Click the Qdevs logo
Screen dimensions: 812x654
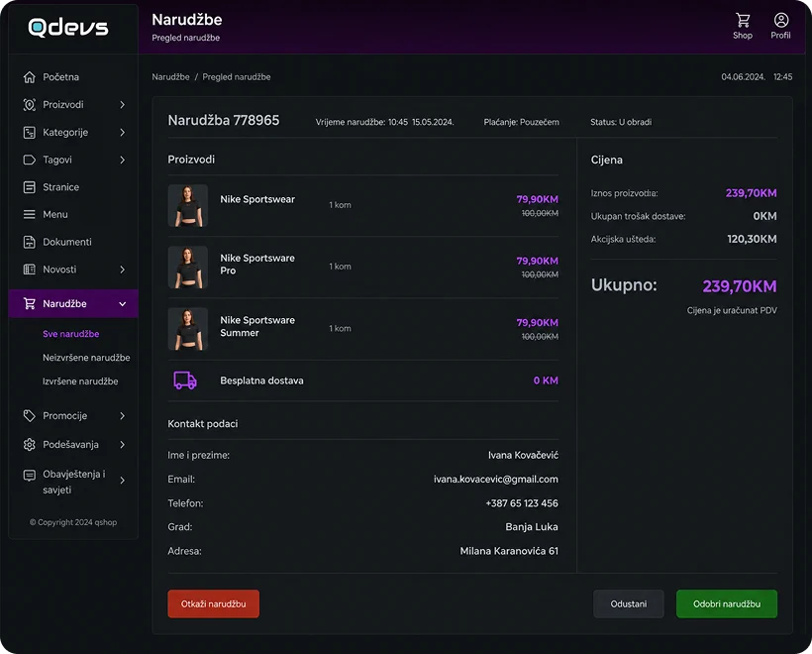(68, 28)
